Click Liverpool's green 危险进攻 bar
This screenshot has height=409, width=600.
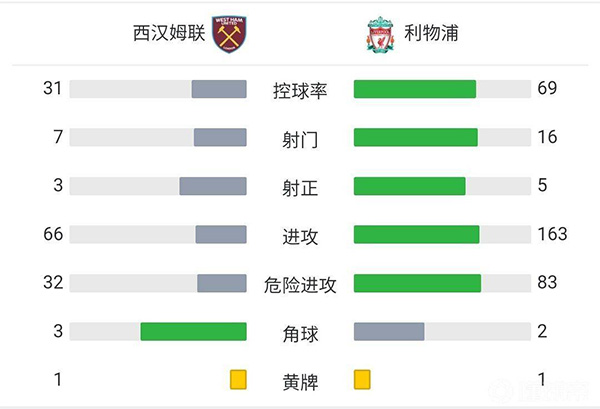coord(417,283)
